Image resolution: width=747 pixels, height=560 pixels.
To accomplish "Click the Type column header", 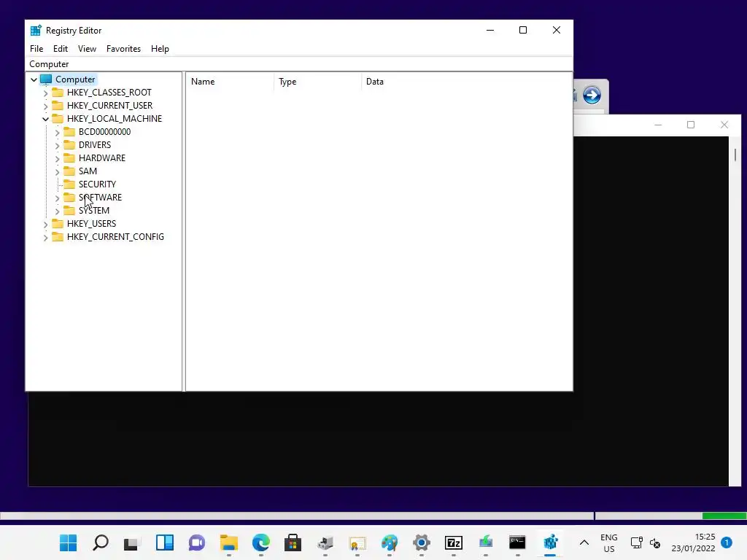I will 318,82.
